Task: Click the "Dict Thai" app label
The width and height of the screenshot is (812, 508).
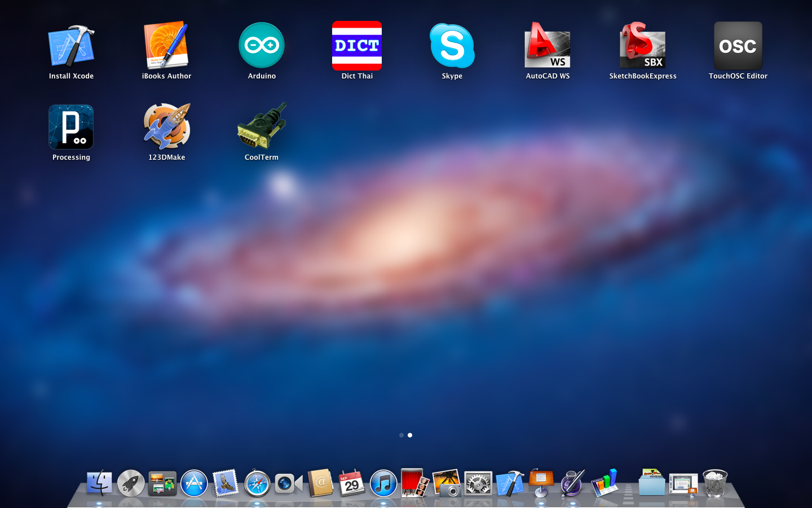Action: (357, 76)
